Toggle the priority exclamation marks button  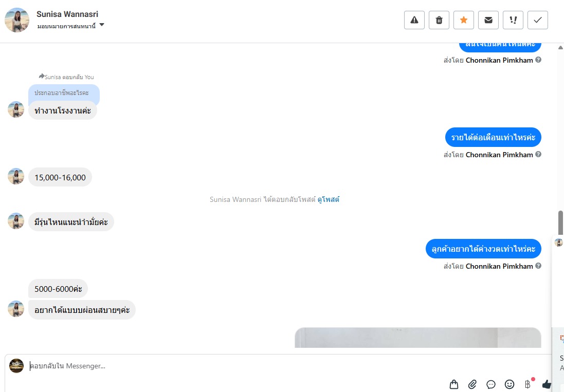[x=513, y=20]
